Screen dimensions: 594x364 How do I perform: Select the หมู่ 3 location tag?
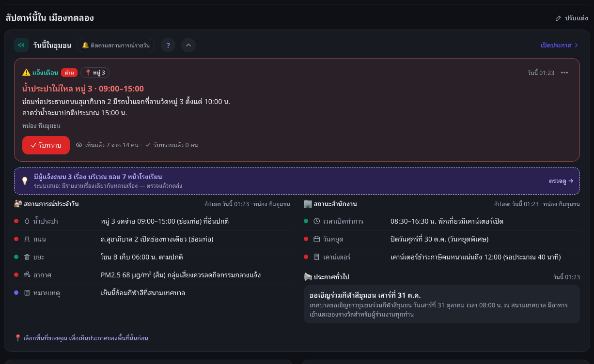[95, 73]
